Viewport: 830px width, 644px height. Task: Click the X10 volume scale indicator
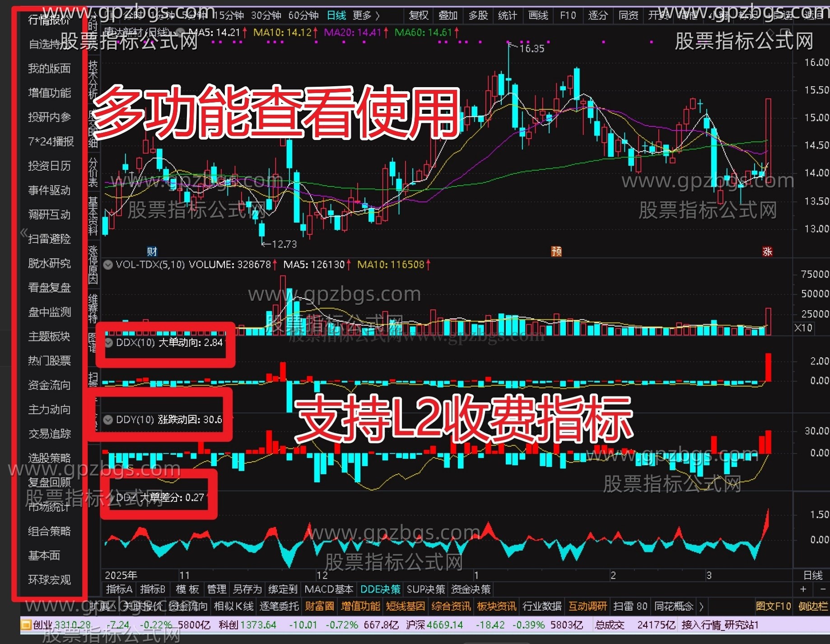tap(803, 328)
